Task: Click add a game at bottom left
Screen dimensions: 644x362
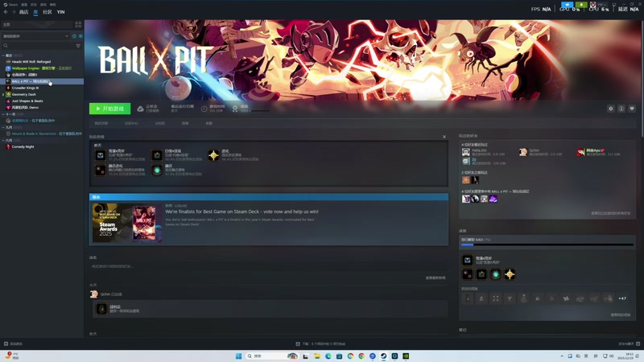Action: (13, 344)
